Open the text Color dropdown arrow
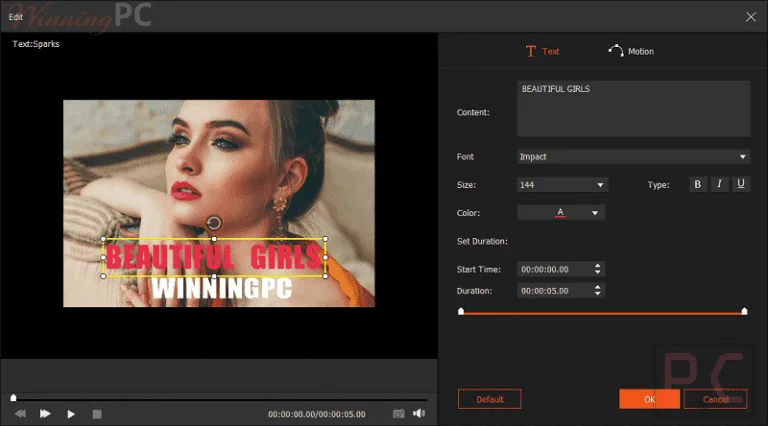 point(595,213)
